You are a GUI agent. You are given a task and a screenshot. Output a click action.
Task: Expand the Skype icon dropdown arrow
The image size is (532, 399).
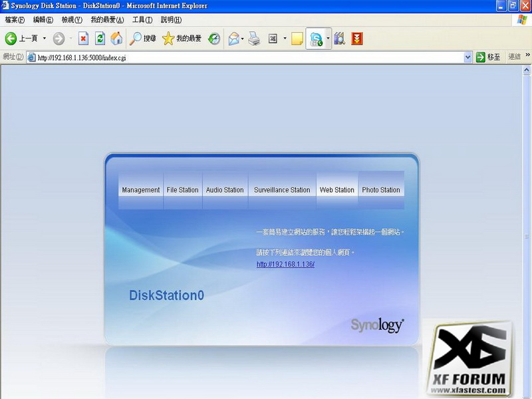point(328,39)
